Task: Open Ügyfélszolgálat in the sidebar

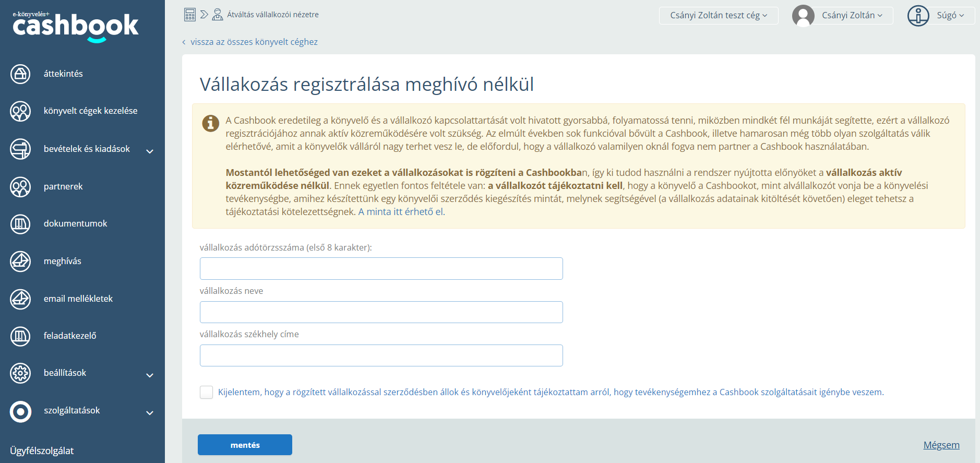Action: pyautogui.click(x=42, y=451)
